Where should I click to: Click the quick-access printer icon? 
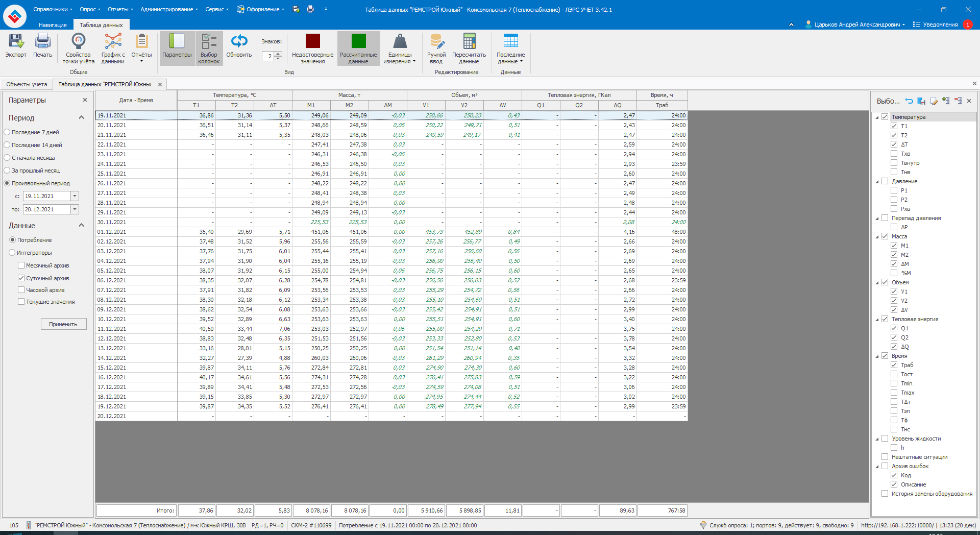click(x=310, y=9)
